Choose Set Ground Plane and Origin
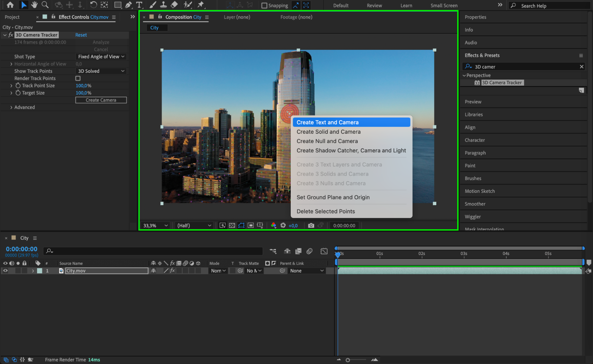 click(333, 197)
